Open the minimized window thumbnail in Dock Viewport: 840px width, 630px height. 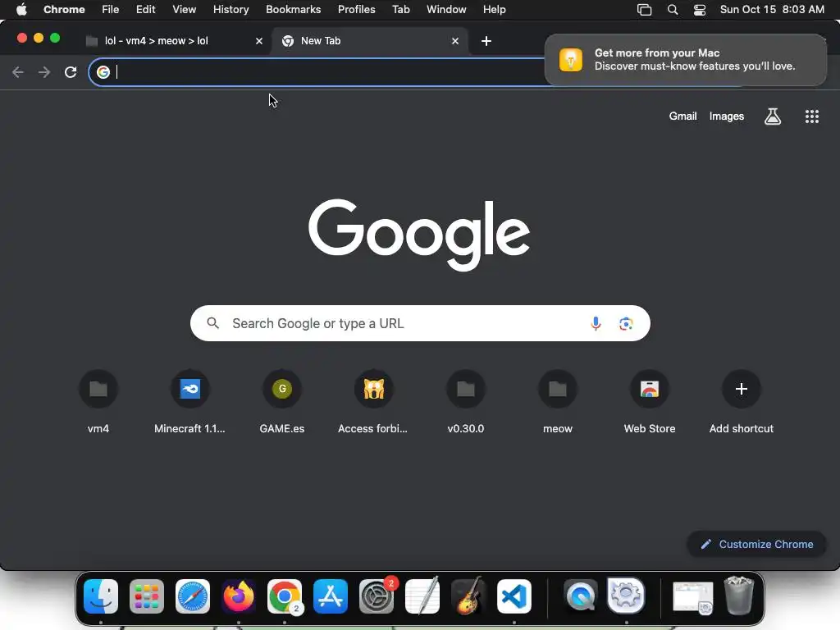click(x=692, y=597)
